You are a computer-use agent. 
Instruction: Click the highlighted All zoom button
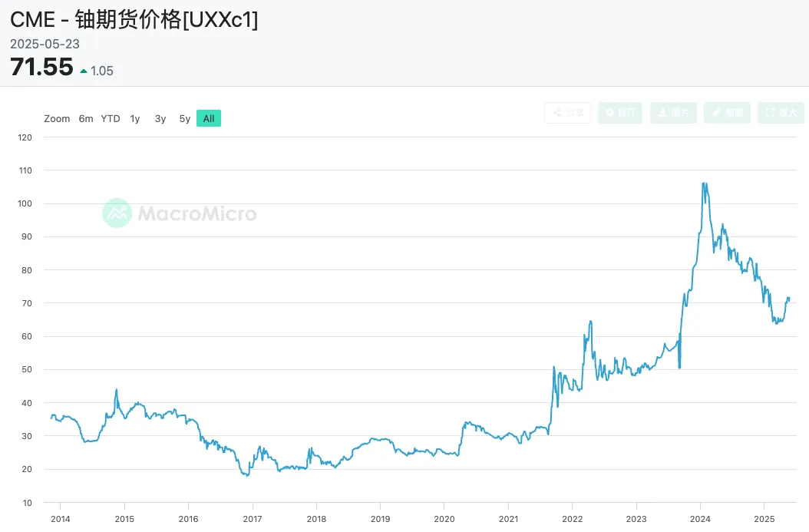pyautogui.click(x=209, y=119)
